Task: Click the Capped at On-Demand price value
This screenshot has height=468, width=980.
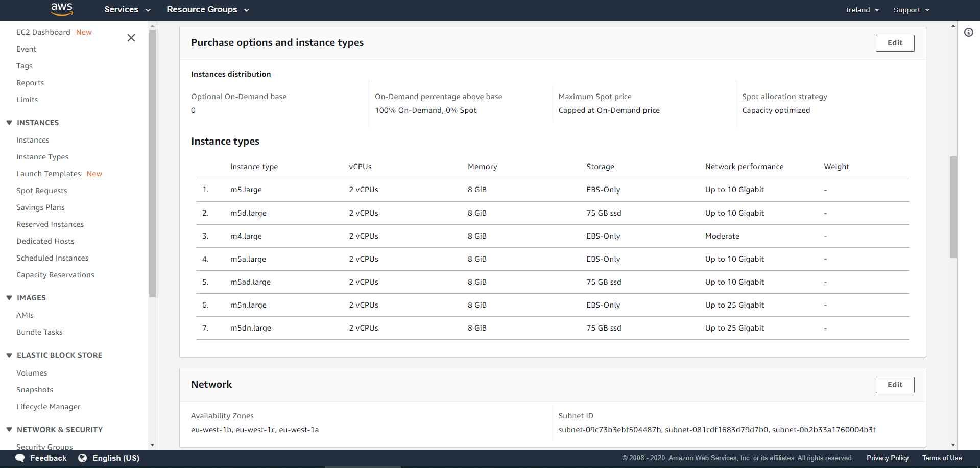Action: coord(609,110)
